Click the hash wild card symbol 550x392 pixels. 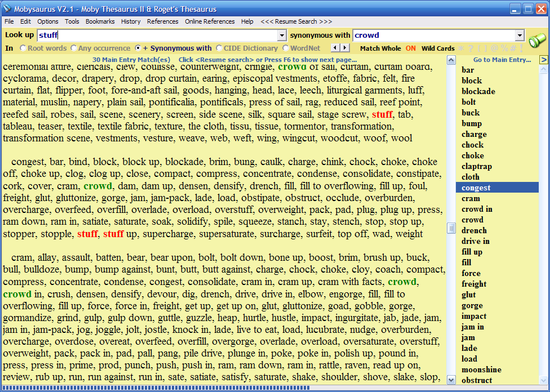click(x=513, y=48)
